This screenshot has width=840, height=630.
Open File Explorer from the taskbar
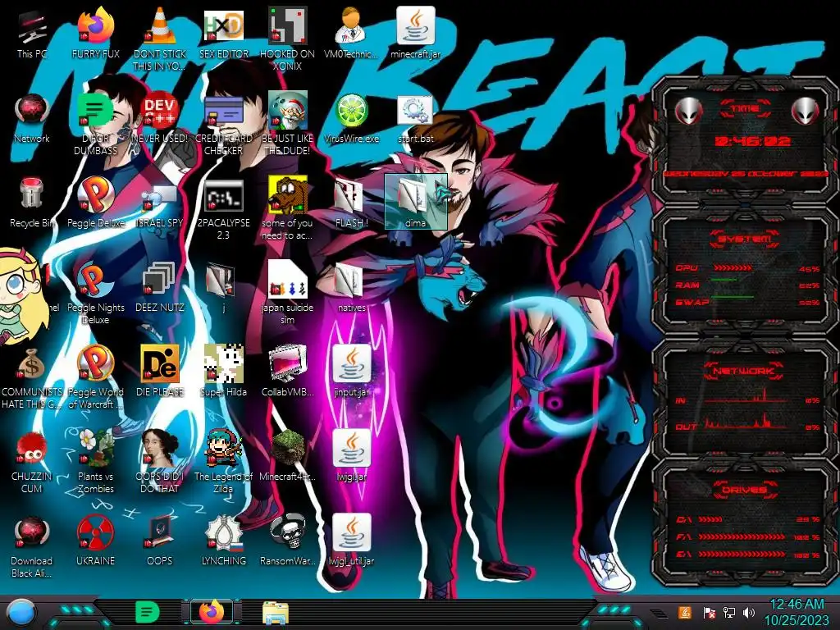tap(276, 612)
